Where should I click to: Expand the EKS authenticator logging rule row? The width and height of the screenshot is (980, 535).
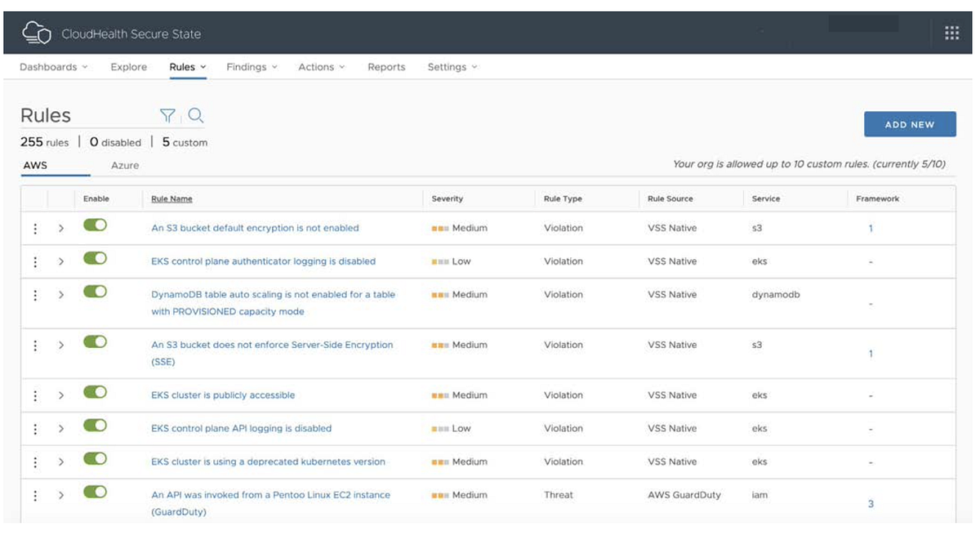(61, 262)
